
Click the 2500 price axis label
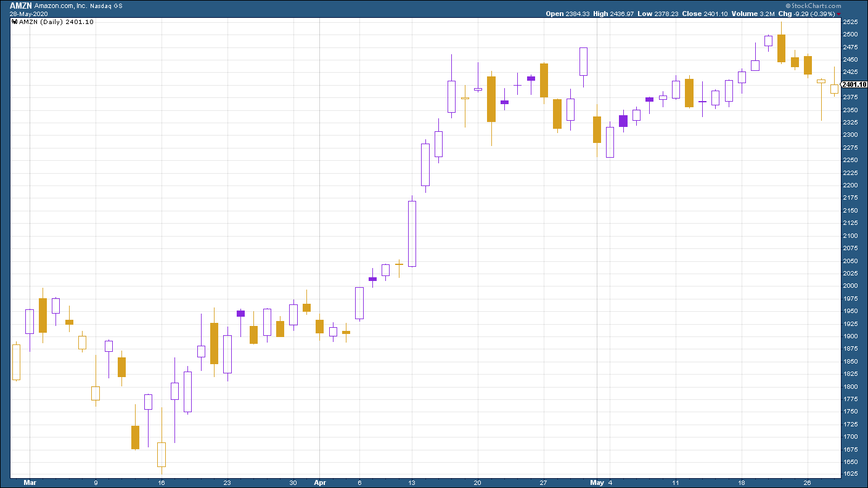point(850,35)
